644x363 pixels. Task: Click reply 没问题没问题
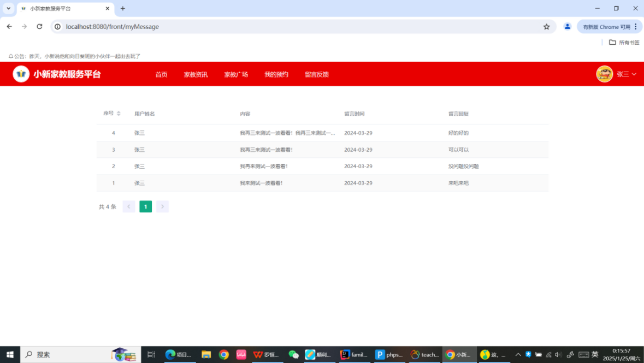[x=463, y=166]
